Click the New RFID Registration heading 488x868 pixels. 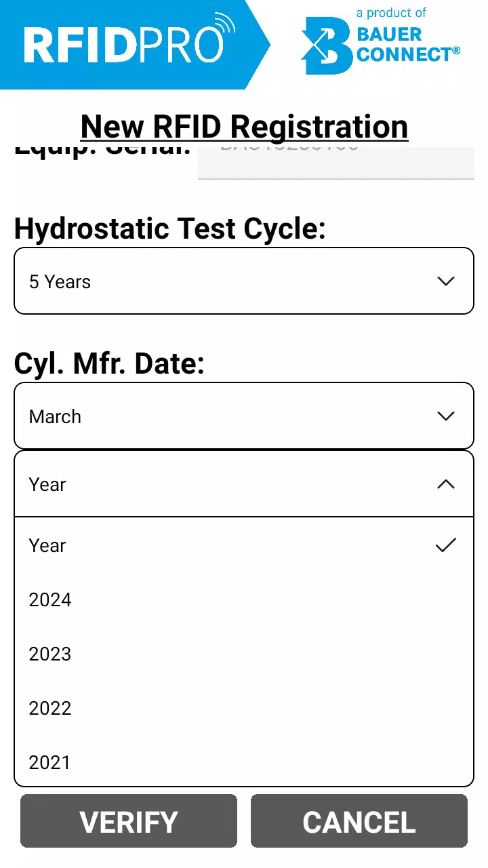[244, 127]
